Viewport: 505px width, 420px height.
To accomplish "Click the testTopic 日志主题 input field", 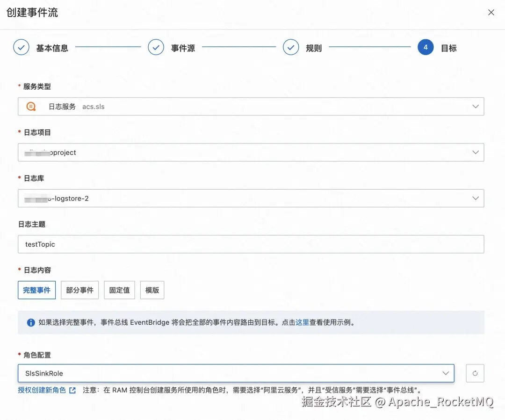I will [x=251, y=244].
